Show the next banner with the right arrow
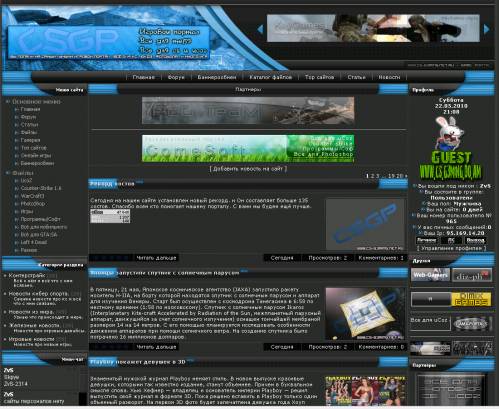Viewport: 499px width, 409px height. (486, 29)
